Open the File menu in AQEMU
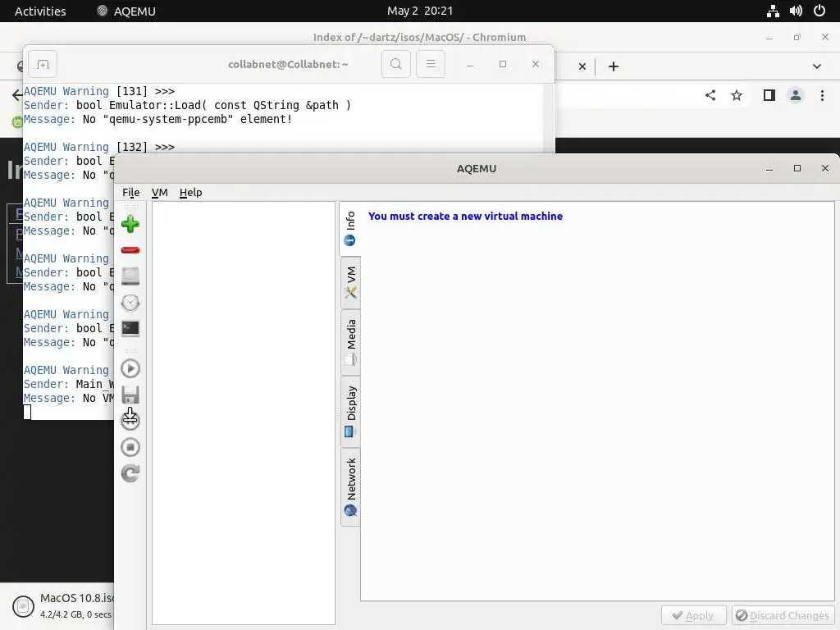The height and width of the screenshot is (630, 840). click(x=130, y=192)
